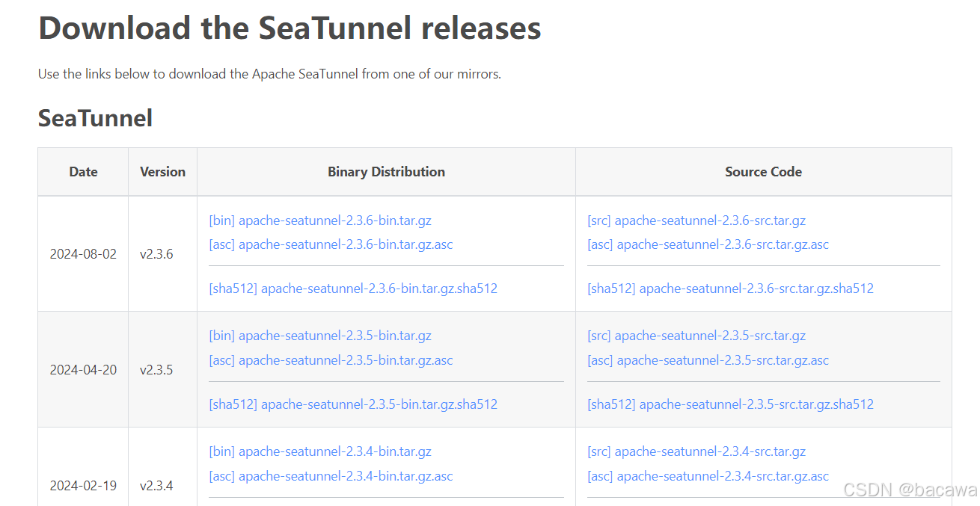Download apache-seatunnel-2.3.4-src.tar.gz source
Screen dimensions: 980x506
tap(696, 451)
